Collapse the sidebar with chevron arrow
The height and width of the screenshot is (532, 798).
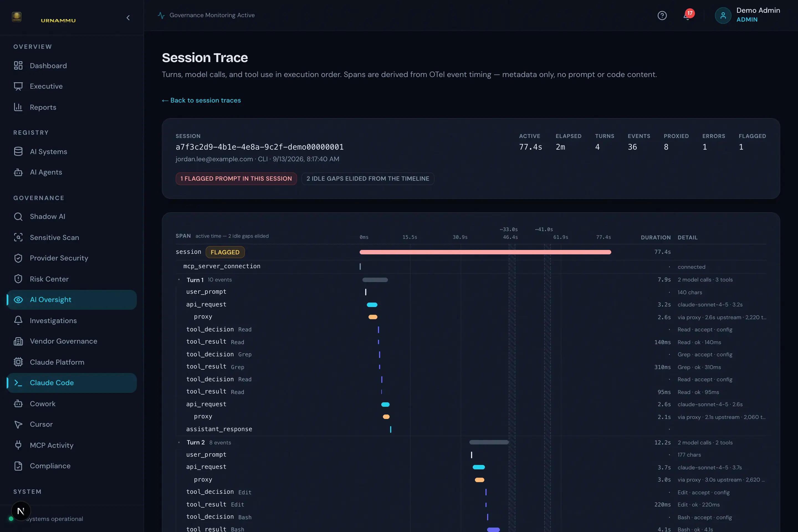click(x=128, y=18)
